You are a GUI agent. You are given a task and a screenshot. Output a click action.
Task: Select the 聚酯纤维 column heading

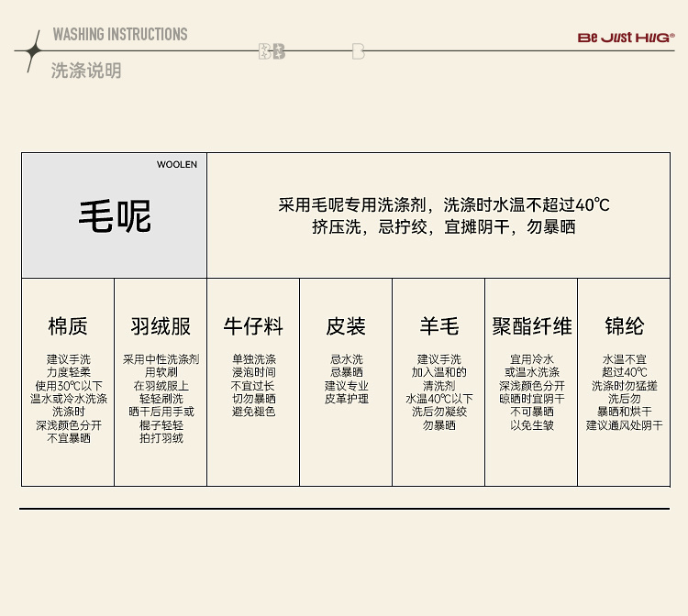tap(531, 326)
